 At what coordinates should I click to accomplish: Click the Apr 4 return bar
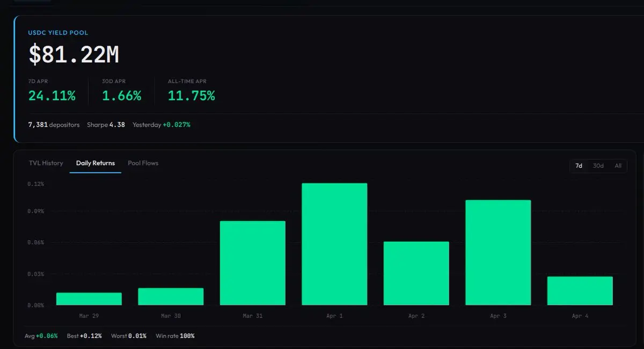[580, 291]
